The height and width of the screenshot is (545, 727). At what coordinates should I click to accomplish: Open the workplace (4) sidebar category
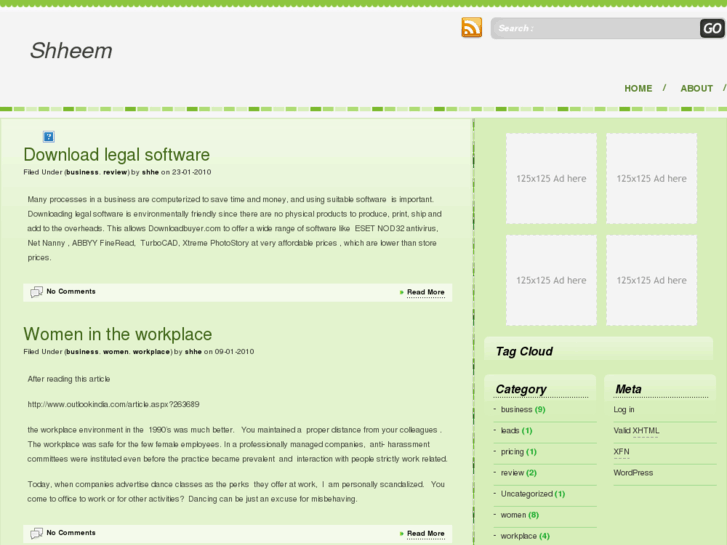[525, 536]
